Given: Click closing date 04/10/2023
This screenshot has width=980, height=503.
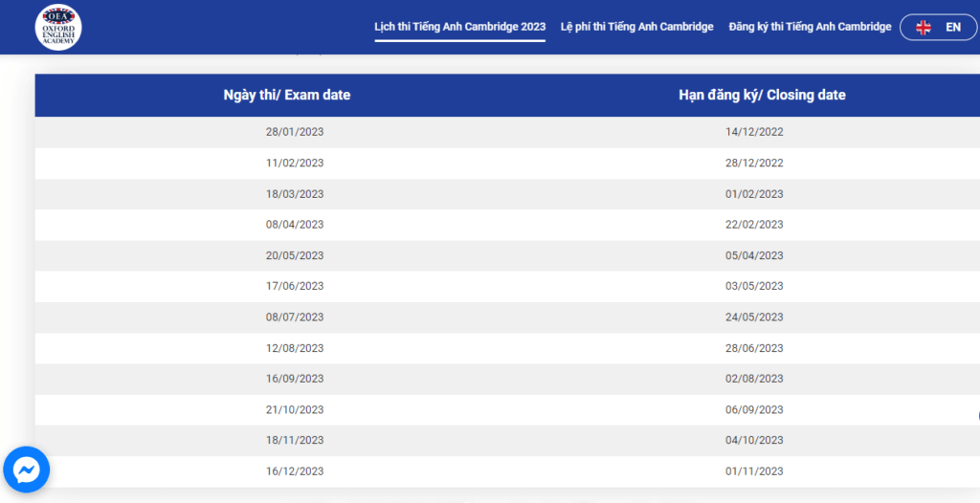Looking at the screenshot, I should pos(754,441).
